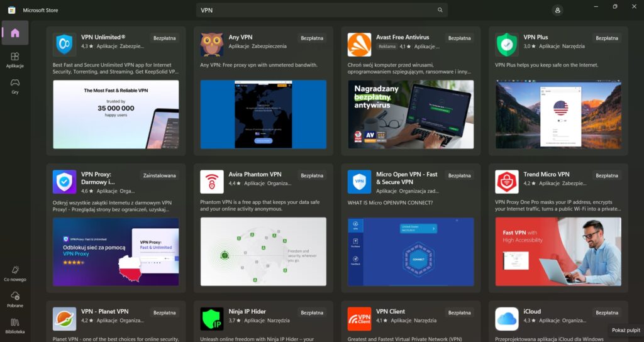Screen dimensions: 644x342
Task: Open VPN Unlimited 35 000 000 users screenshot
Action: coord(116,114)
